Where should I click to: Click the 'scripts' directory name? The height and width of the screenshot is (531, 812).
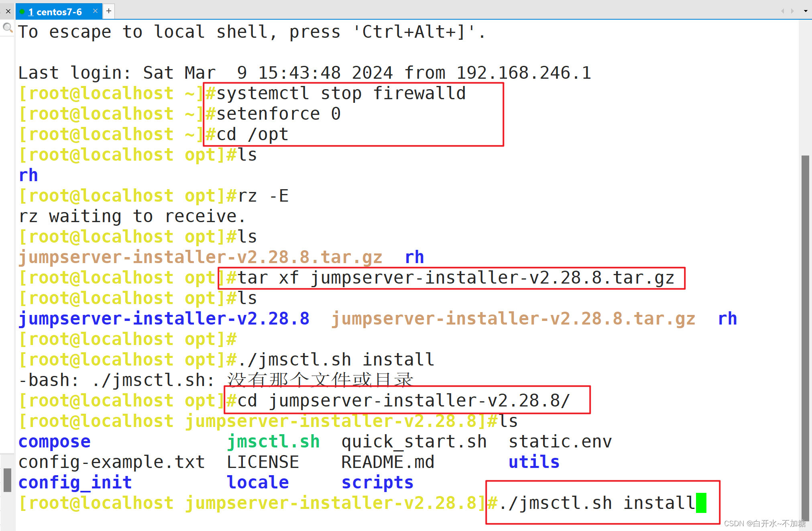[x=378, y=483]
